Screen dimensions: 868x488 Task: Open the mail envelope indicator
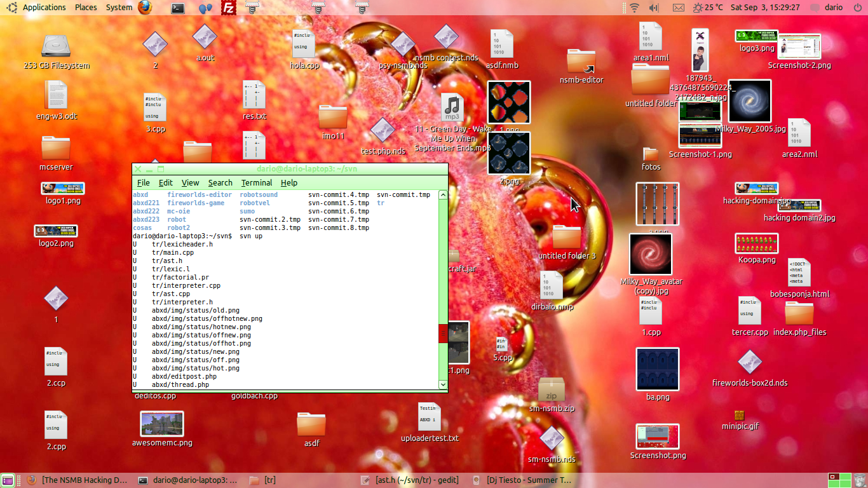(x=679, y=8)
